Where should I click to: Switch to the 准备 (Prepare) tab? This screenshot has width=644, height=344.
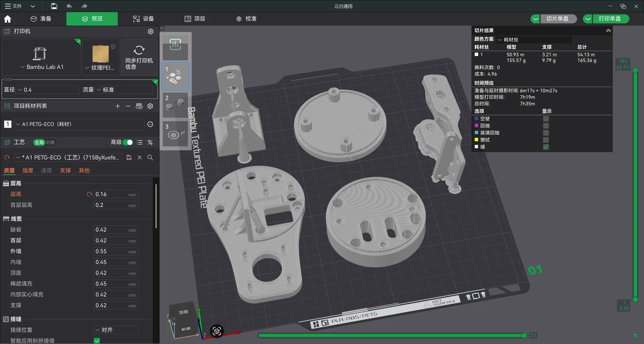click(x=41, y=19)
